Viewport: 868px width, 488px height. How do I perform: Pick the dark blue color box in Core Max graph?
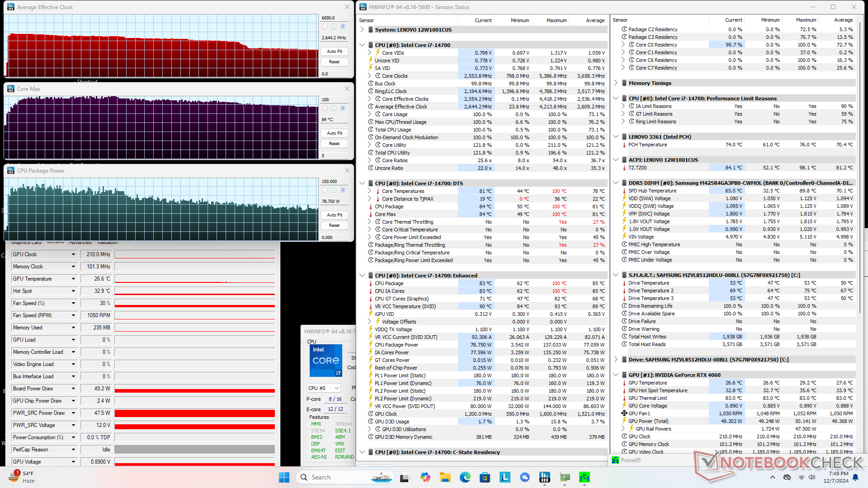pos(343,108)
